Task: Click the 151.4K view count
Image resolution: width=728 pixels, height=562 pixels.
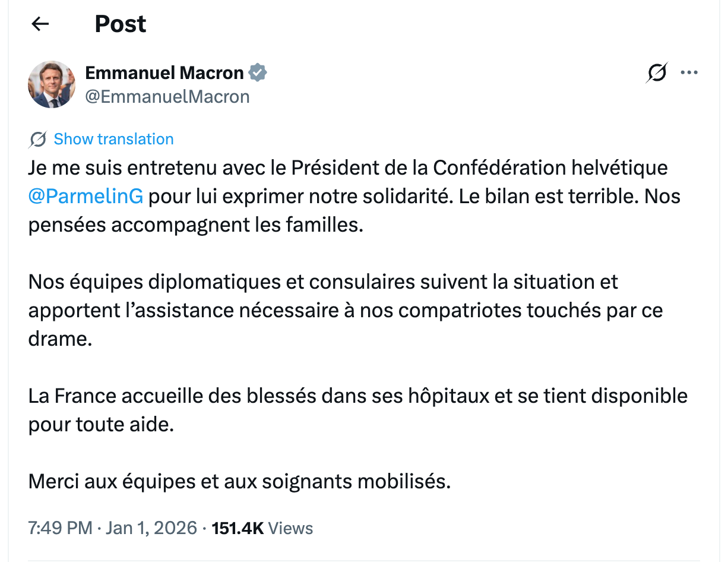Action: [x=238, y=528]
